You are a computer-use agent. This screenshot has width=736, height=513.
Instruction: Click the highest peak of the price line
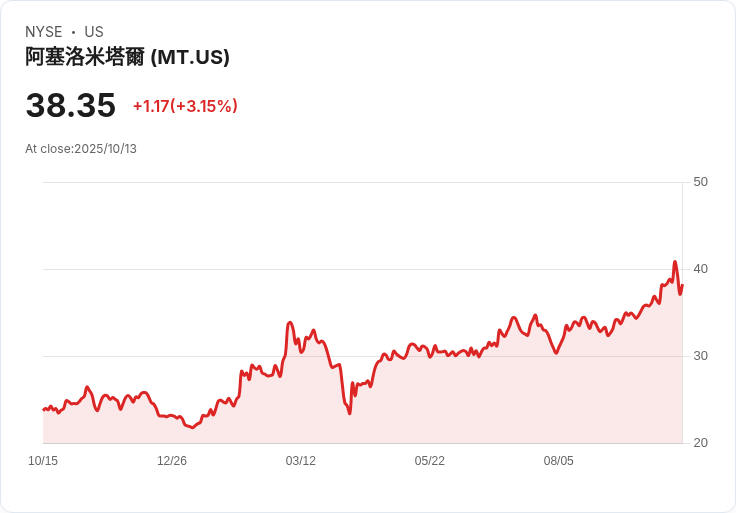[675, 263]
